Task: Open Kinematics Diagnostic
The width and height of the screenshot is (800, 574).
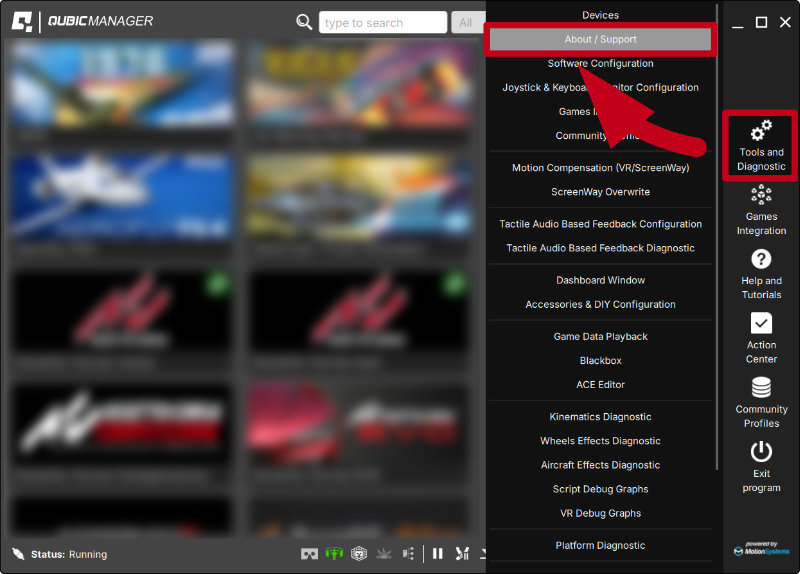Action: coord(600,417)
